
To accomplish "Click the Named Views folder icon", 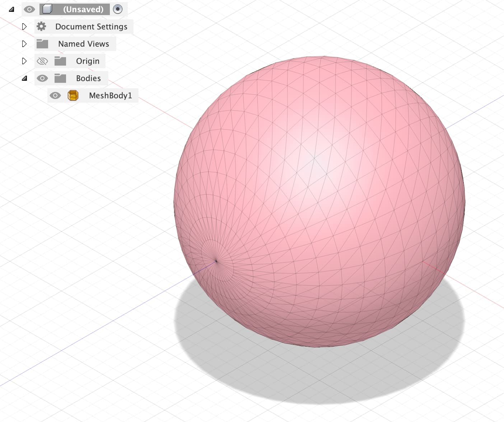I will click(42, 44).
